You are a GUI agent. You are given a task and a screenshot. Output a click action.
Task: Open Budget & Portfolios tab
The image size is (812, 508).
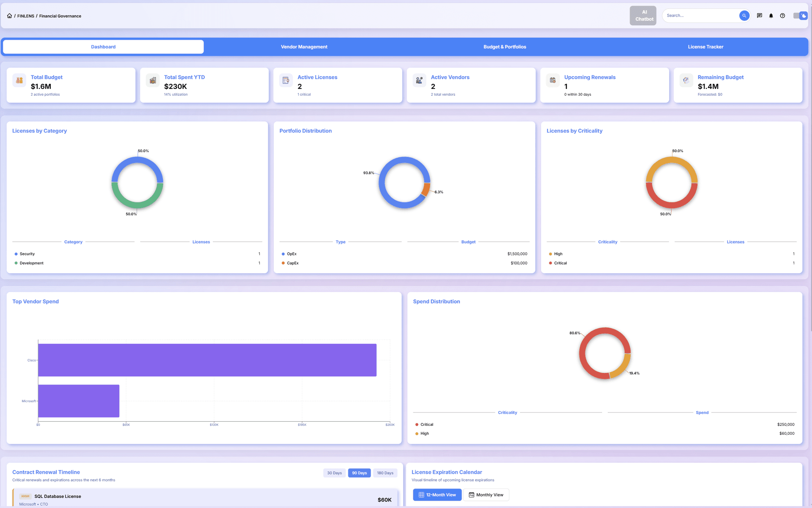click(505, 47)
